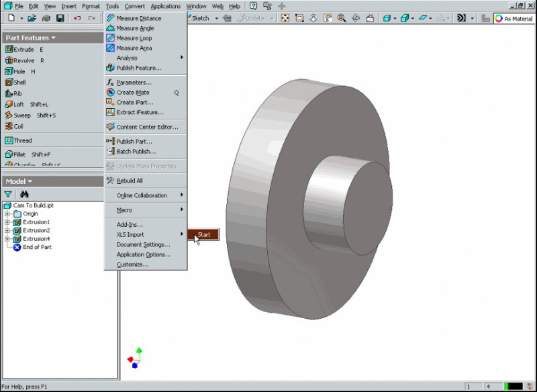Click Rebuild All menu item
Image resolution: width=537 pixels, height=392 pixels.
pos(146,181)
